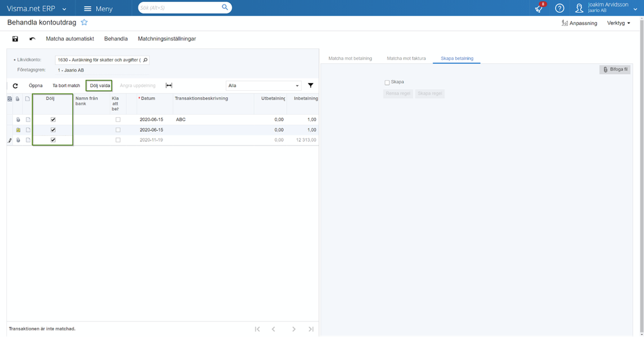This screenshot has height=337, width=644.
Task: Click Skapa regel button
Action: [429, 93]
